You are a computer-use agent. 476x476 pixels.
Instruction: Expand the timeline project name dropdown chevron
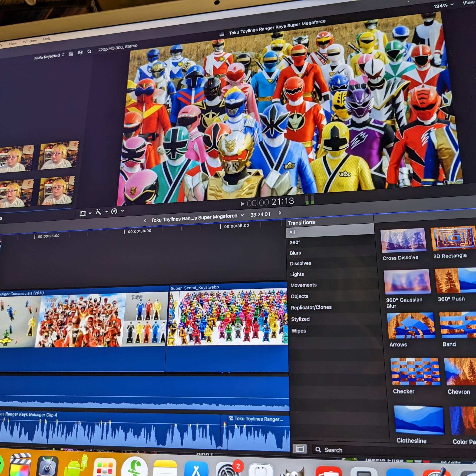[242, 215]
